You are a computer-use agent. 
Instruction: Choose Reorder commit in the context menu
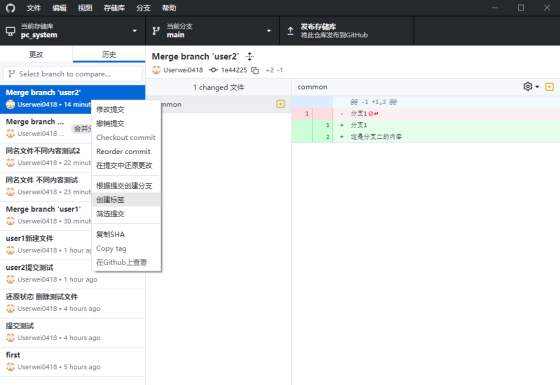(126, 151)
